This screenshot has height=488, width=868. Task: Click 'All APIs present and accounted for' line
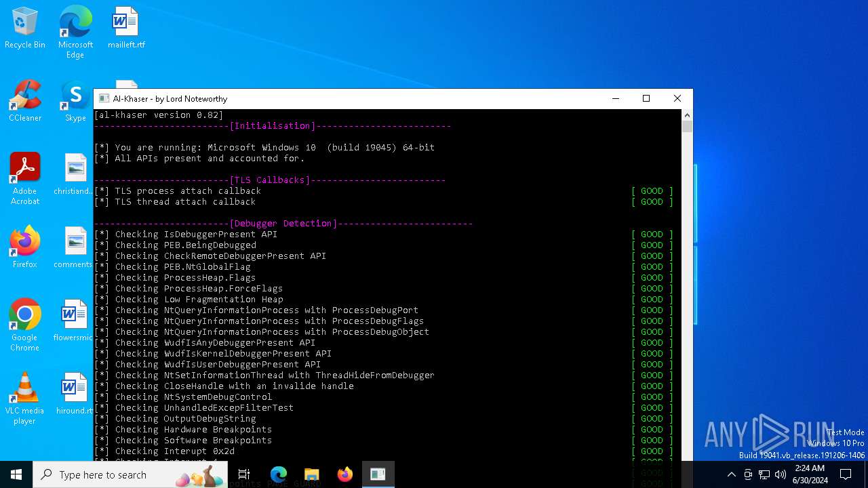click(199, 159)
